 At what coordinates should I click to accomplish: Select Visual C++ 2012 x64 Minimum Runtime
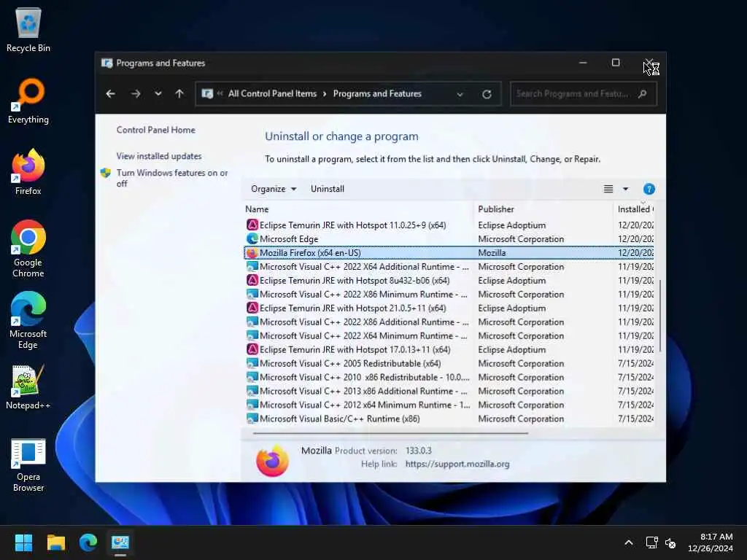click(x=449, y=405)
